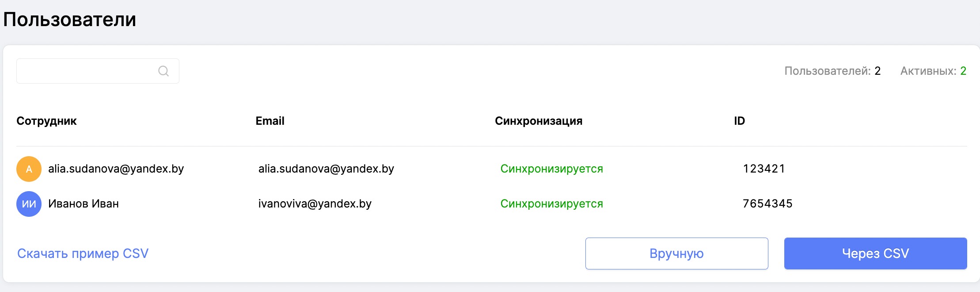
Task: Sort by the Сотрудник column header
Action: [46, 121]
